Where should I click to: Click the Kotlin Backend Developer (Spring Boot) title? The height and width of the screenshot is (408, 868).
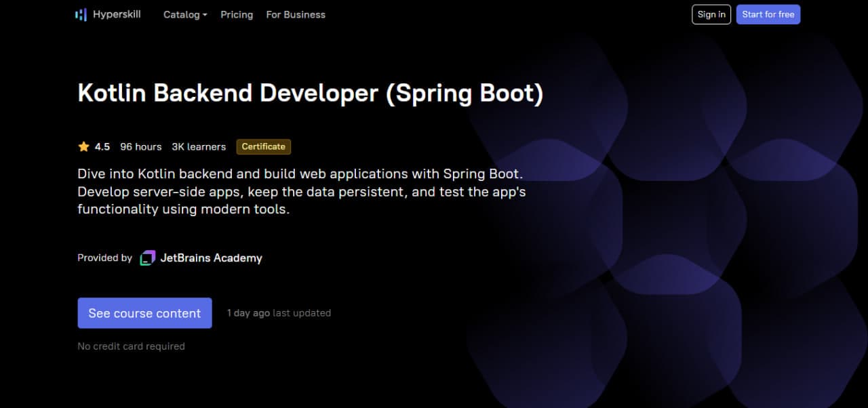(x=311, y=94)
